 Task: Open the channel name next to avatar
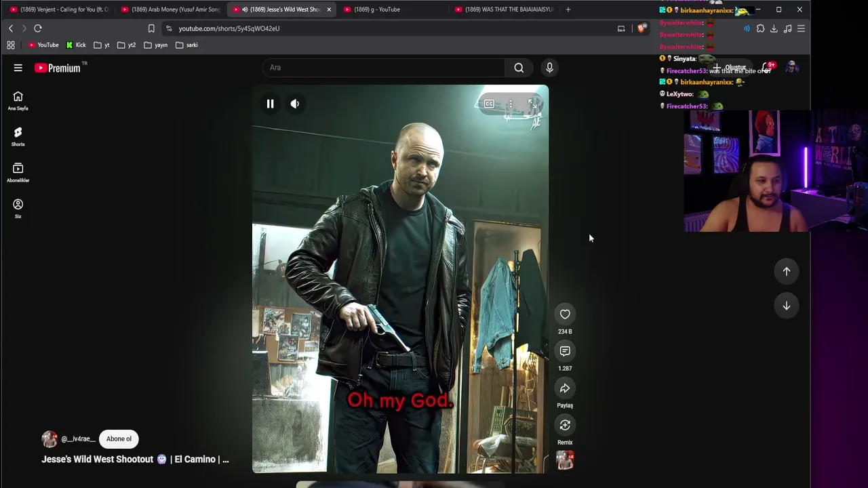(x=78, y=439)
